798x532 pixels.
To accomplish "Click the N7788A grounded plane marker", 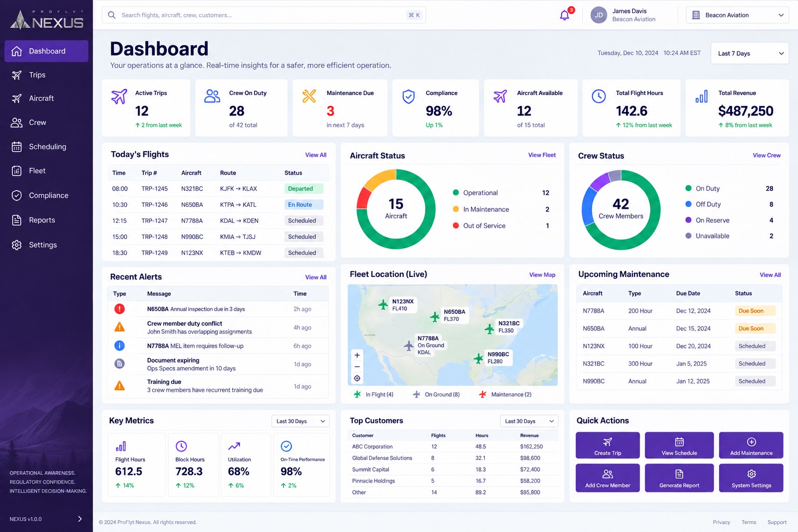I will pyautogui.click(x=409, y=345).
